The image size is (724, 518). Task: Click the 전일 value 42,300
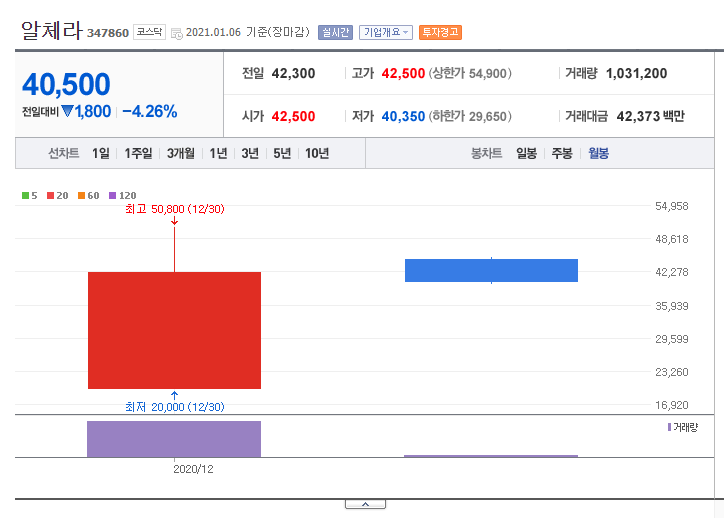[293, 73]
